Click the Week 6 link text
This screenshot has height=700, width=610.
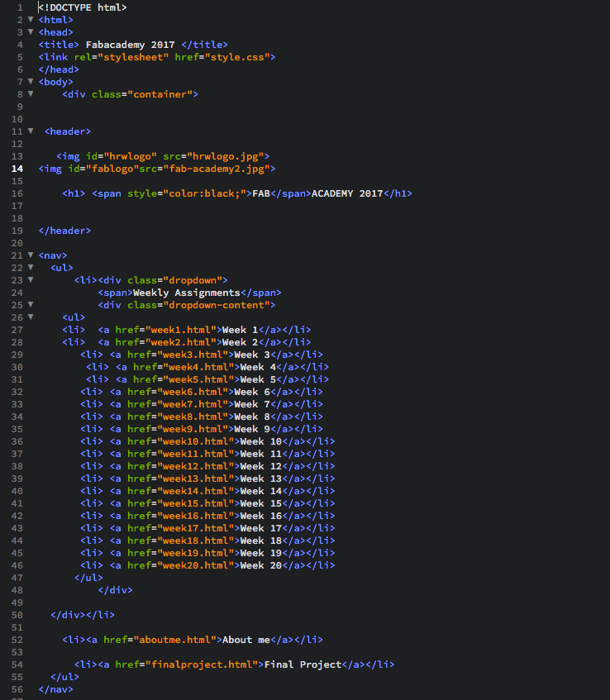coord(252,392)
